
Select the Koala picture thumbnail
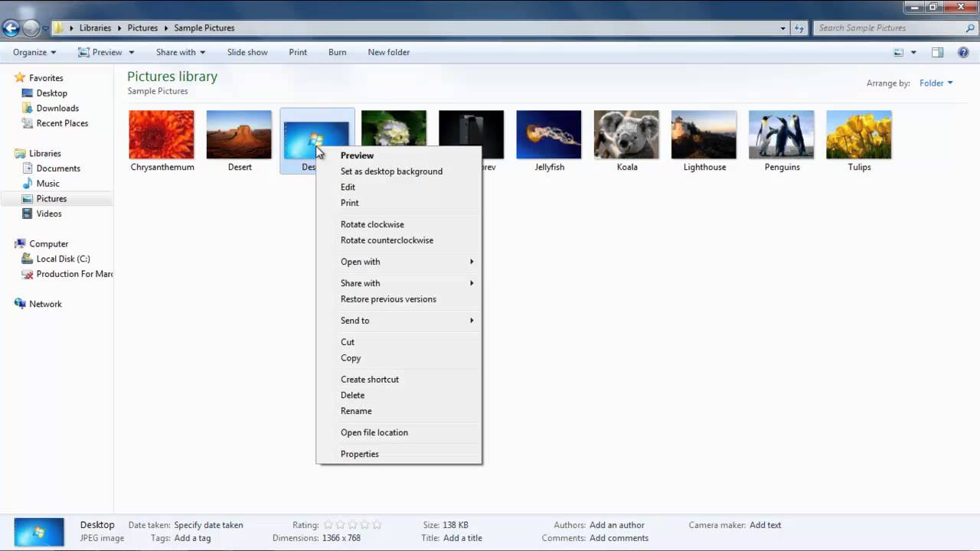pos(626,135)
